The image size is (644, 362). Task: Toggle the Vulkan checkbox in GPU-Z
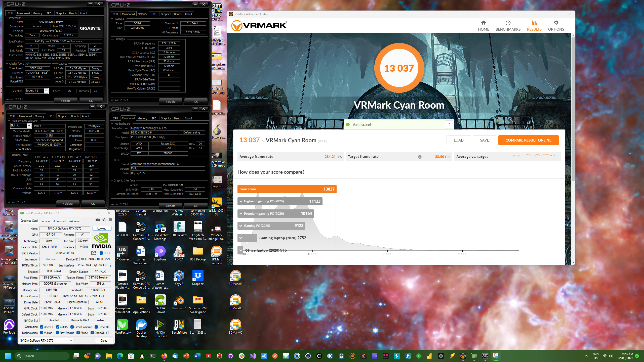(x=42, y=333)
